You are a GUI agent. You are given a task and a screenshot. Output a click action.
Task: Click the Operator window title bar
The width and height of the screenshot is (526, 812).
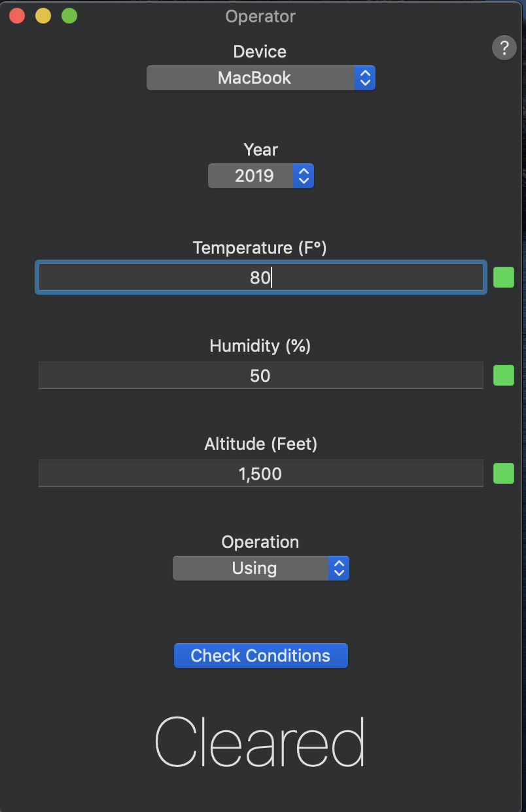260,16
